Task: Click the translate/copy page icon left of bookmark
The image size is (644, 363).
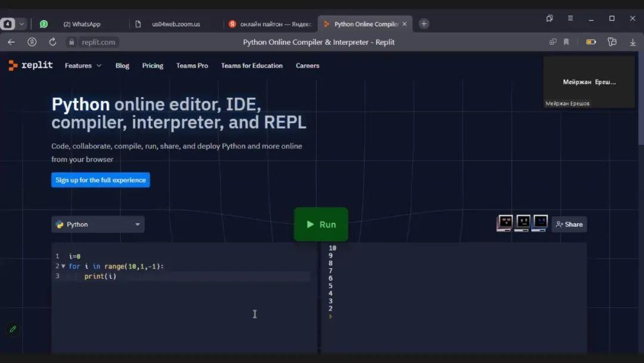Action: tap(553, 42)
